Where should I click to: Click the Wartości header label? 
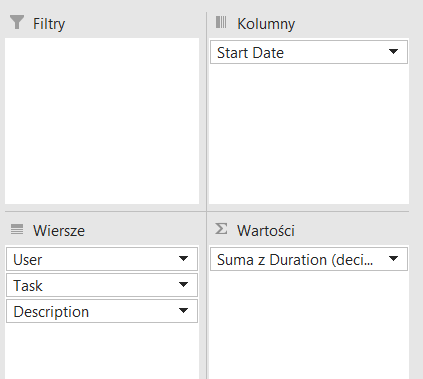coord(266,231)
